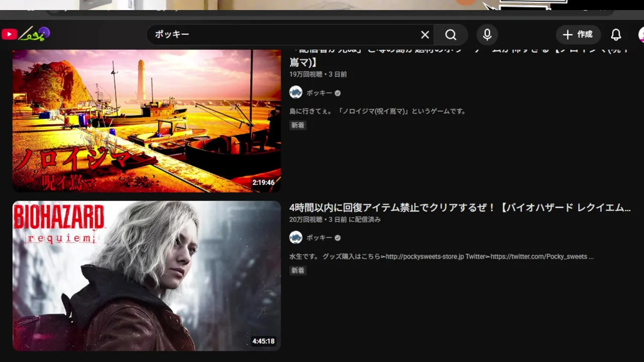644x362 pixels.
Task: Click ポッキー channel name under バイオハザード video
Action: [x=319, y=238]
